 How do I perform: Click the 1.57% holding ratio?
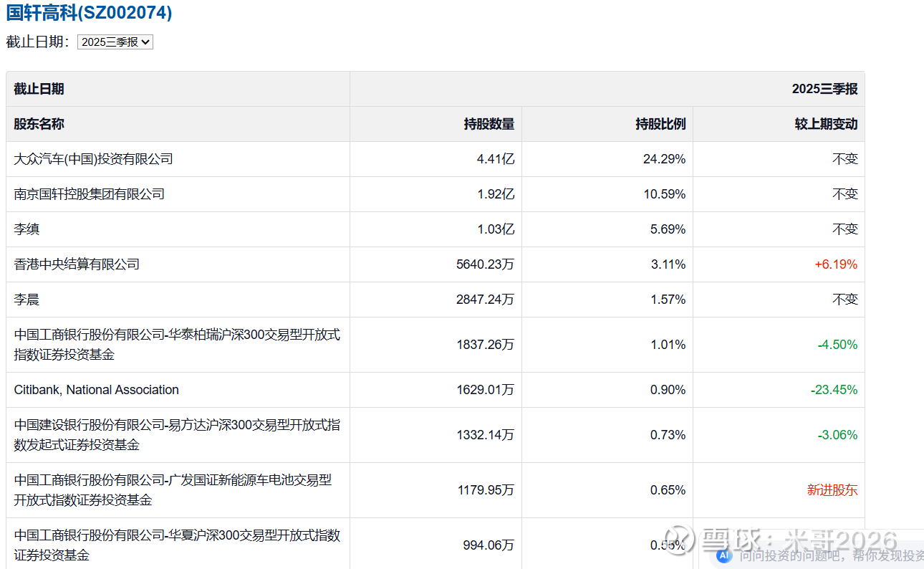click(668, 300)
